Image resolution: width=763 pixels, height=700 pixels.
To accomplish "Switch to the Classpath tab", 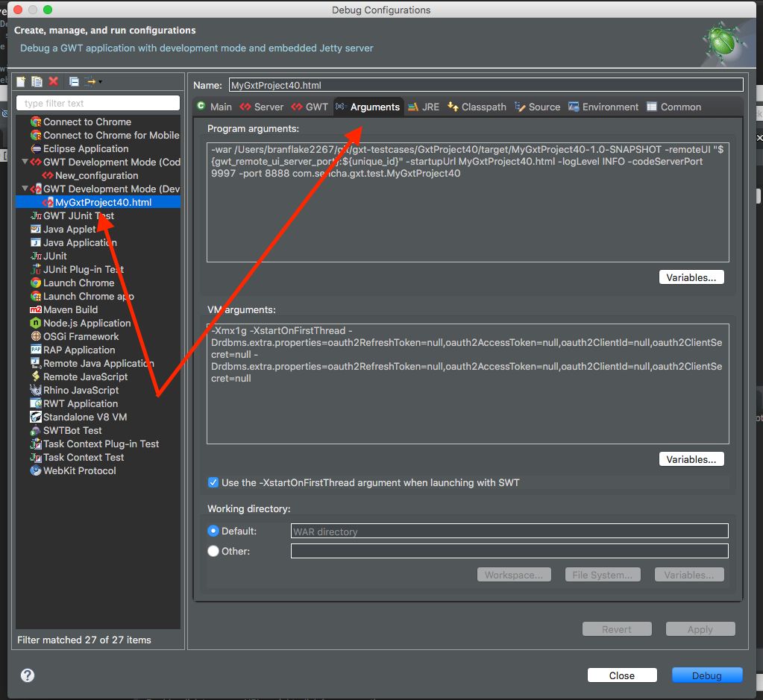I will pyautogui.click(x=477, y=107).
